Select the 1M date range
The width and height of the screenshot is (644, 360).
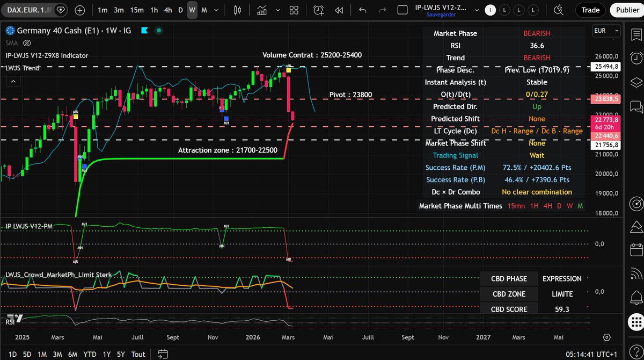click(x=42, y=354)
